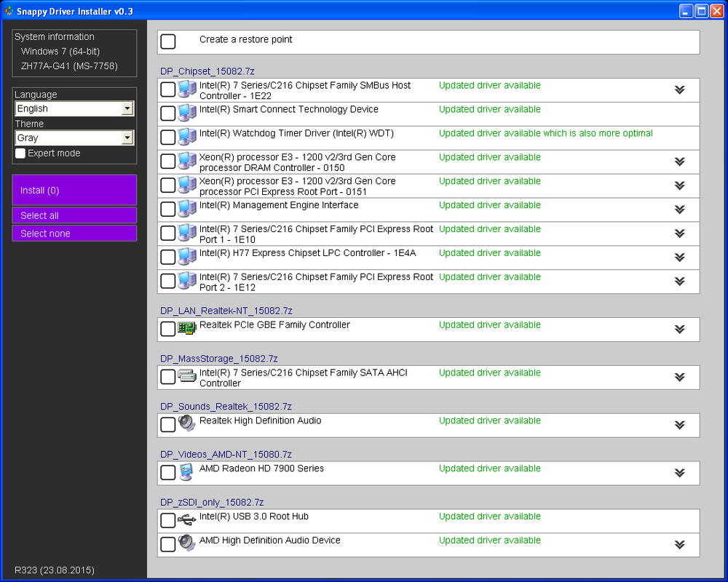Click the Snappy Driver Installer title bar icon

click(9, 11)
